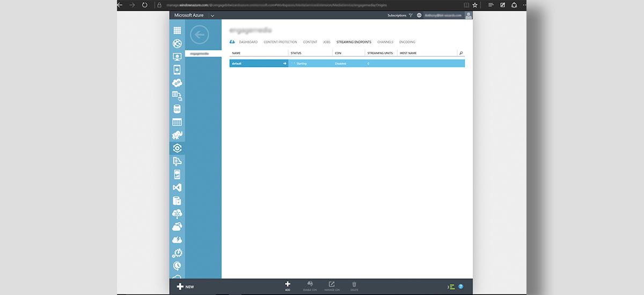Open Scheduler clock icon in sidebar
This screenshot has width=644, height=295.
tap(177, 266)
